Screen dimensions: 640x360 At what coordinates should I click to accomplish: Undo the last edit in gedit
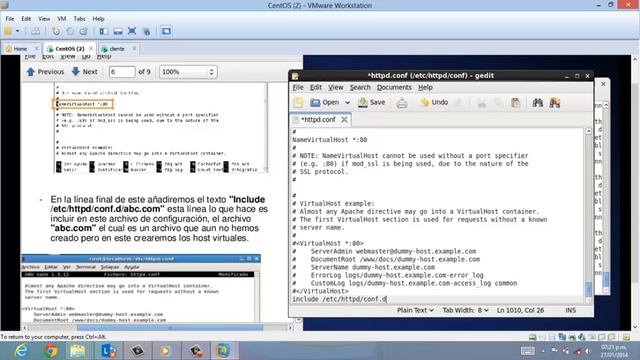434,102
